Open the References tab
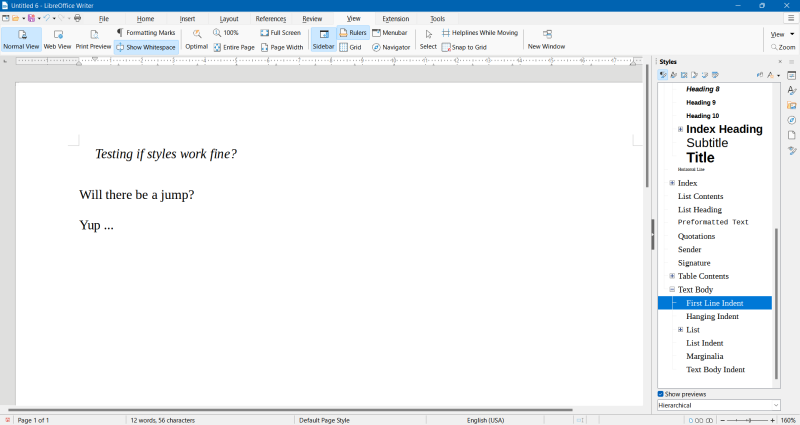 tap(270, 19)
